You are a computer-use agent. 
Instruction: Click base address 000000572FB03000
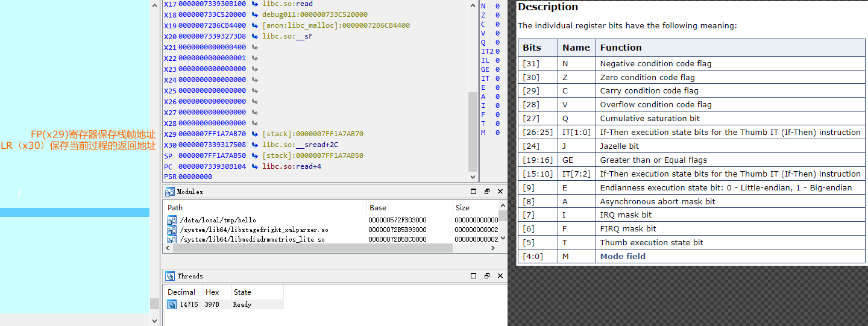point(397,220)
